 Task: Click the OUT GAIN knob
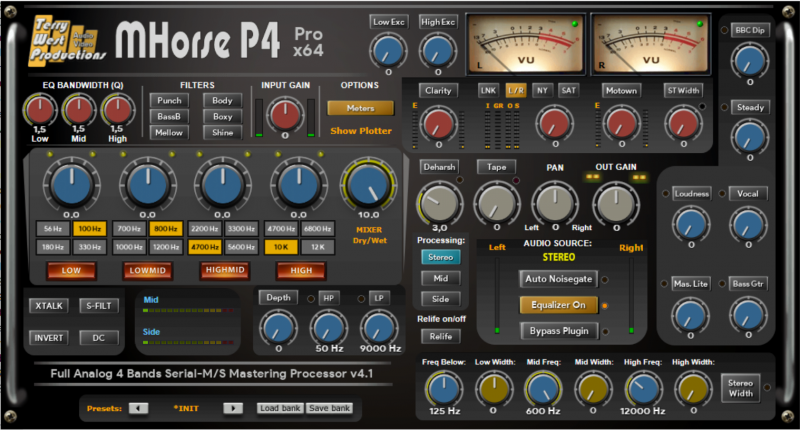(616, 203)
